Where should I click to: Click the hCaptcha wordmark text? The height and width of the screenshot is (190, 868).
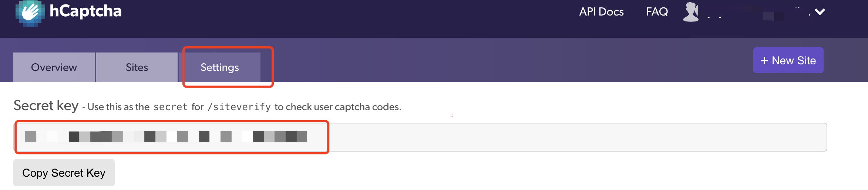click(x=85, y=11)
